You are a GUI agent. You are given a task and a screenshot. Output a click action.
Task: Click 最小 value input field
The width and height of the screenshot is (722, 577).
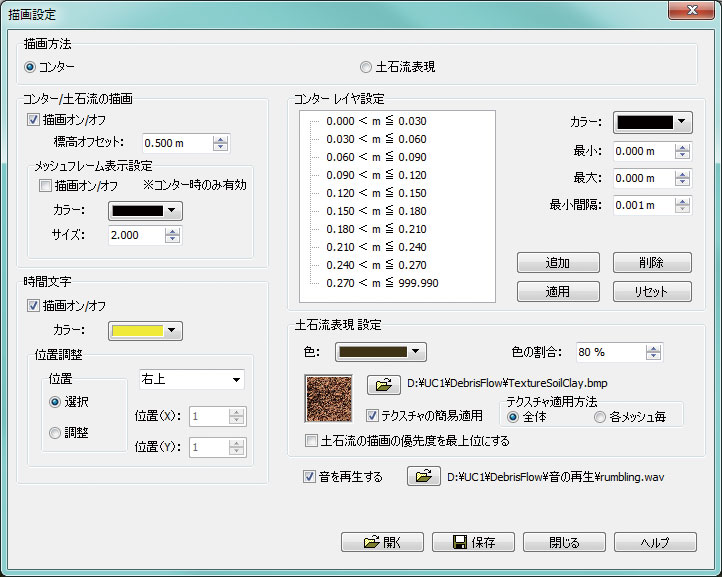click(x=644, y=151)
